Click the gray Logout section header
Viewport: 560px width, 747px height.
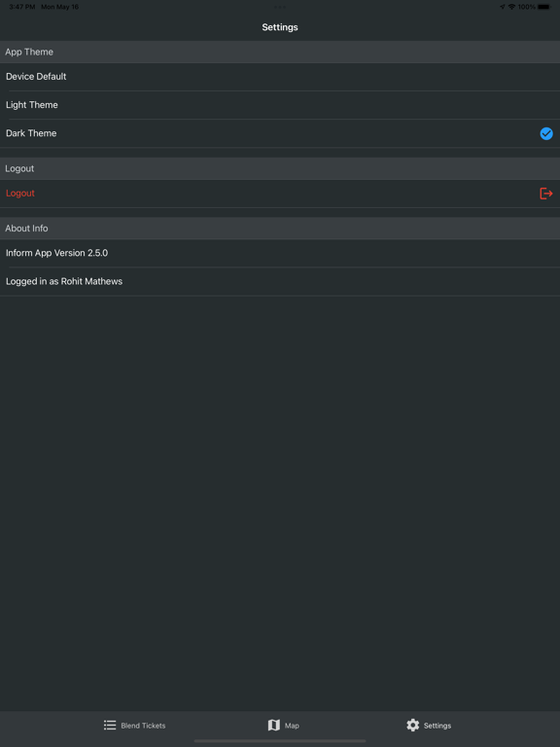(x=280, y=168)
